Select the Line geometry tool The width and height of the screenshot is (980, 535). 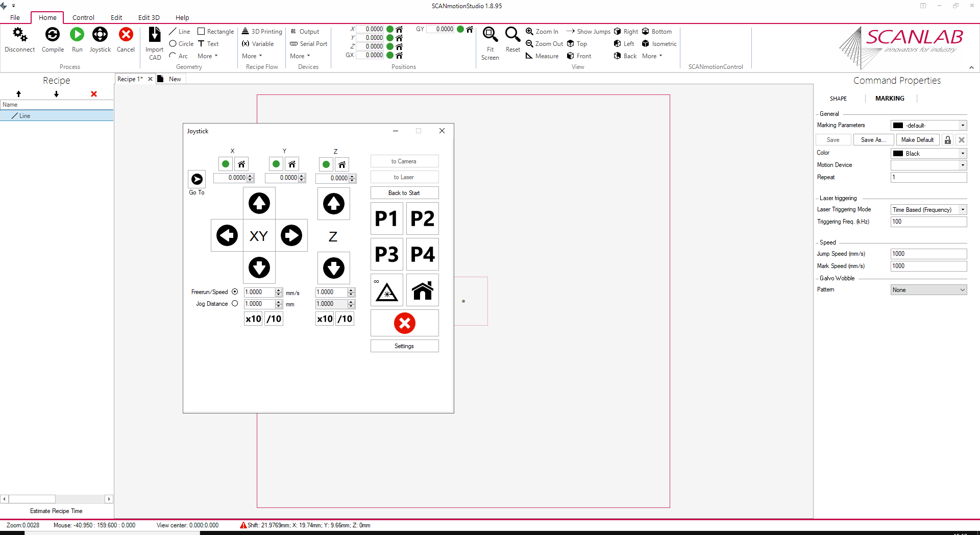point(180,32)
